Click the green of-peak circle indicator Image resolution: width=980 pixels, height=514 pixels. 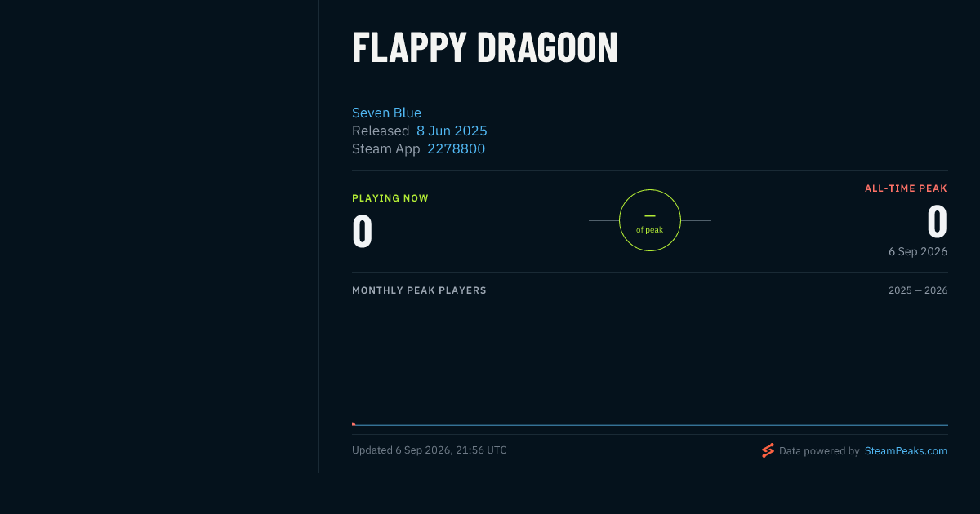point(650,220)
